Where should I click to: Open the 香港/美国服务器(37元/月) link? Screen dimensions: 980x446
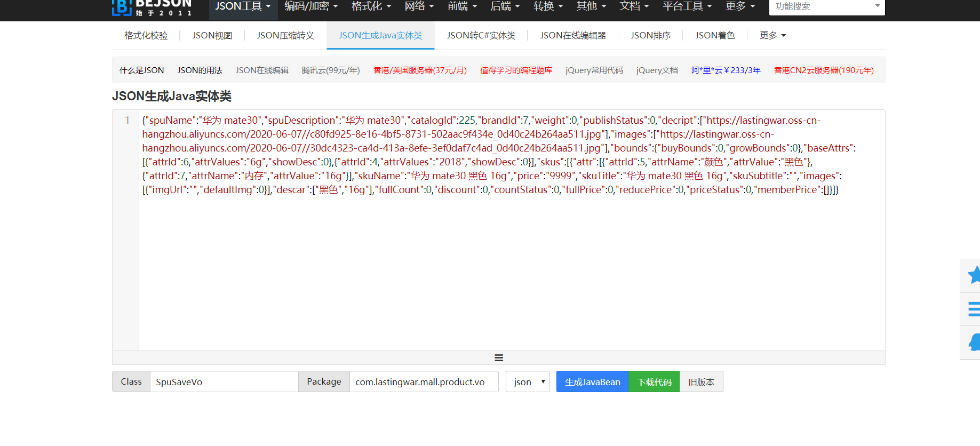[420, 70]
